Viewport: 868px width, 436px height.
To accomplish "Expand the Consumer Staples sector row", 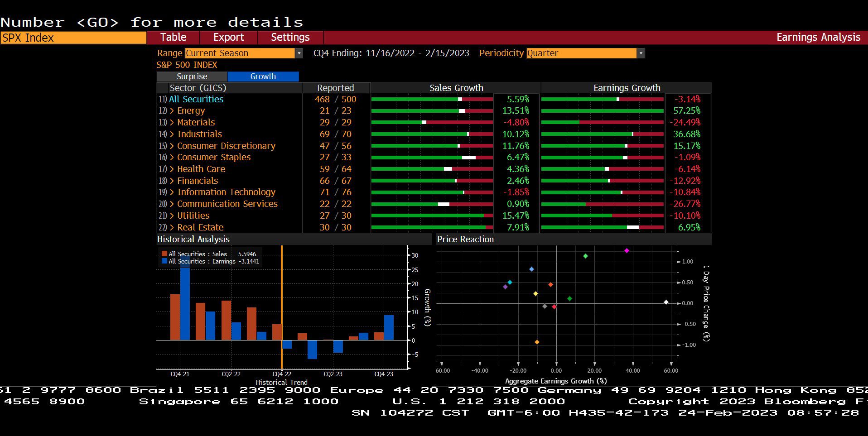I will [172, 158].
